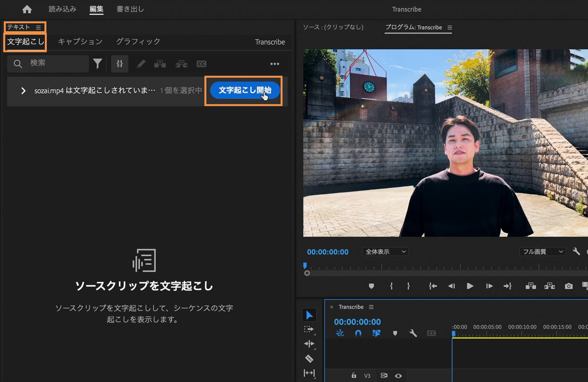
Task: Open timeline display settings wrench
Action: click(413, 333)
